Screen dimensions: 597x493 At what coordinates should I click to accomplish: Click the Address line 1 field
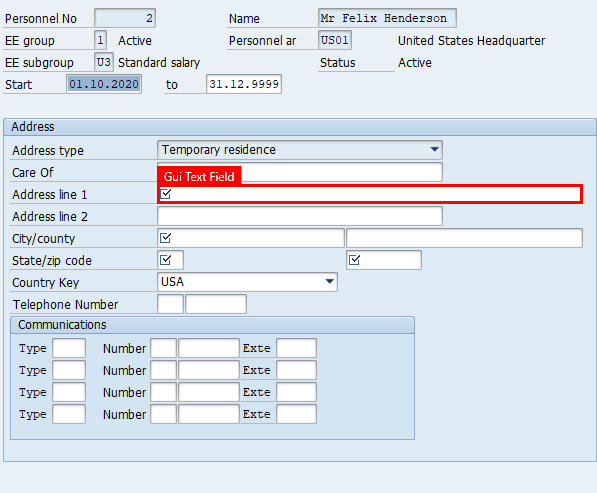coord(370,194)
